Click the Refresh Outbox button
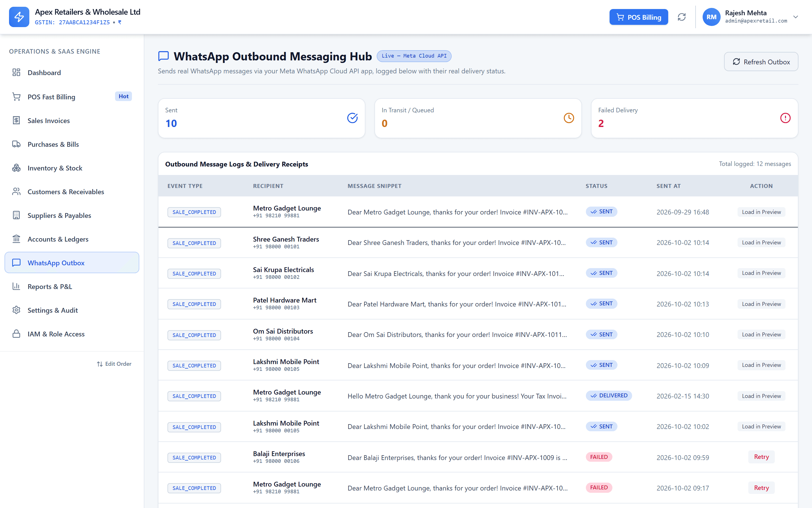The height and width of the screenshot is (508, 812). click(761, 62)
